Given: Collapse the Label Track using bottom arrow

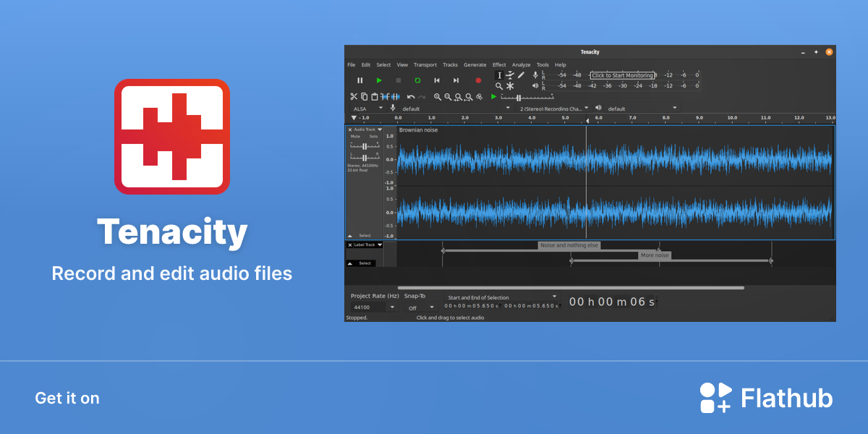Looking at the screenshot, I should (350, 263).
